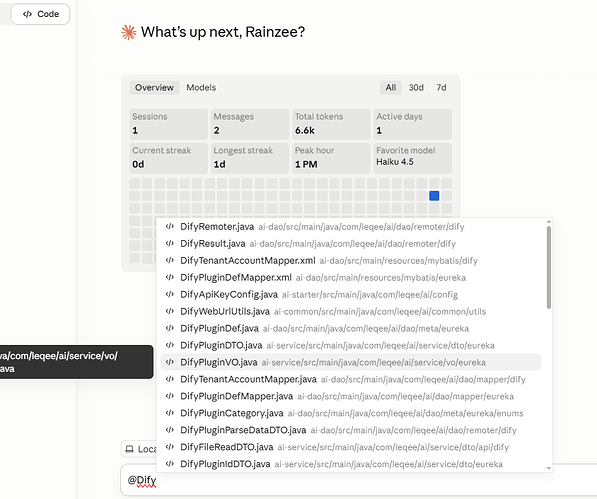597x499 pixels.
Task: Switch to the Models tab
Action: tap(201, 88)
